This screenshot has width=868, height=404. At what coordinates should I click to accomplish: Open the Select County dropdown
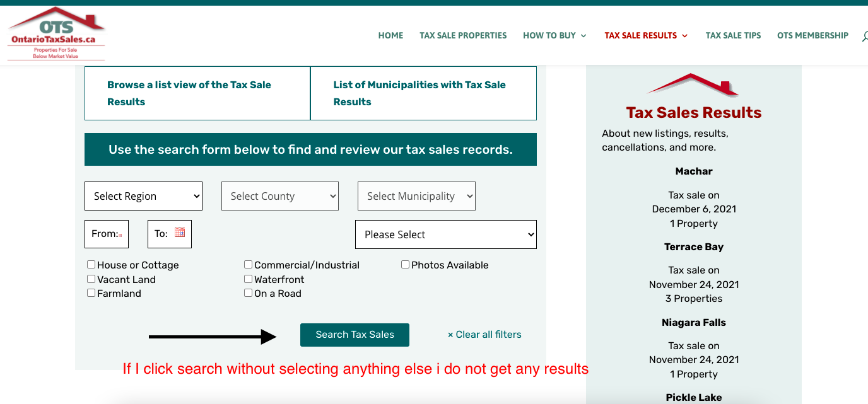click(280, 196)
